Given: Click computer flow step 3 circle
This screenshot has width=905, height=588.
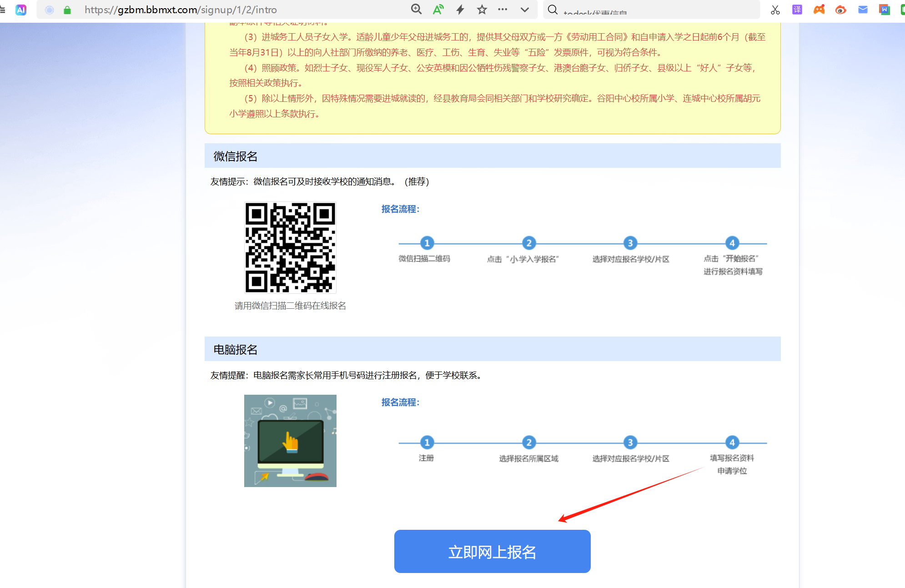Looking at the screenshot, I should coord(630,442).
